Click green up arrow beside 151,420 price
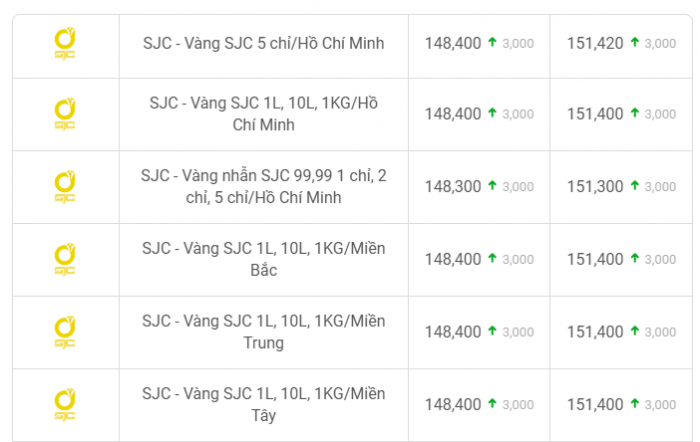 (x=634, y=42)
